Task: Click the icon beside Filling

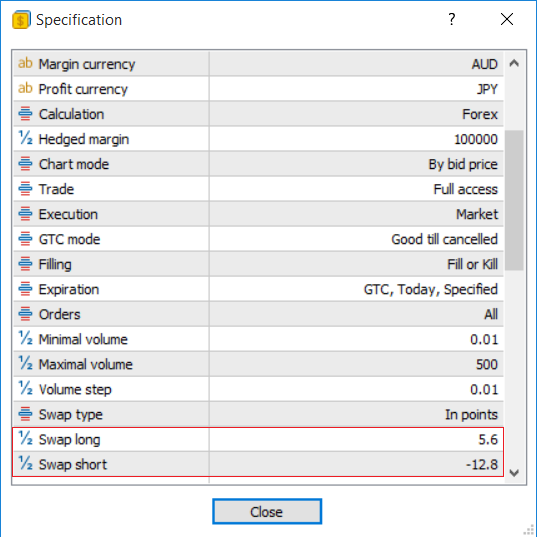Action: point(25,264)
